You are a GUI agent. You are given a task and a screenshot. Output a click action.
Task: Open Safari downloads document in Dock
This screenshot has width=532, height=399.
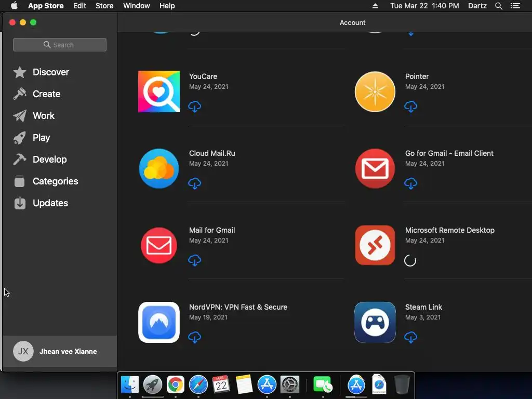pos(379,384)
